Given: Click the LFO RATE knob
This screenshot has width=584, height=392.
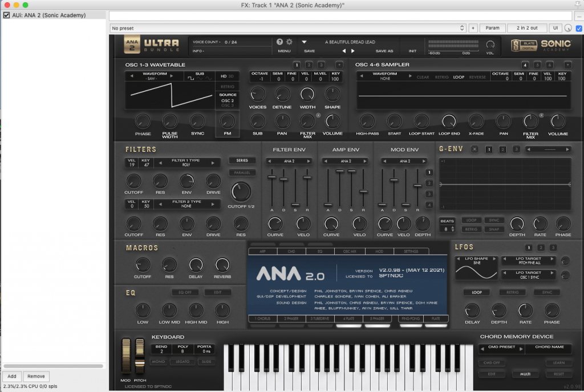Looking at the screenshot, I should [x=525, y=311].
